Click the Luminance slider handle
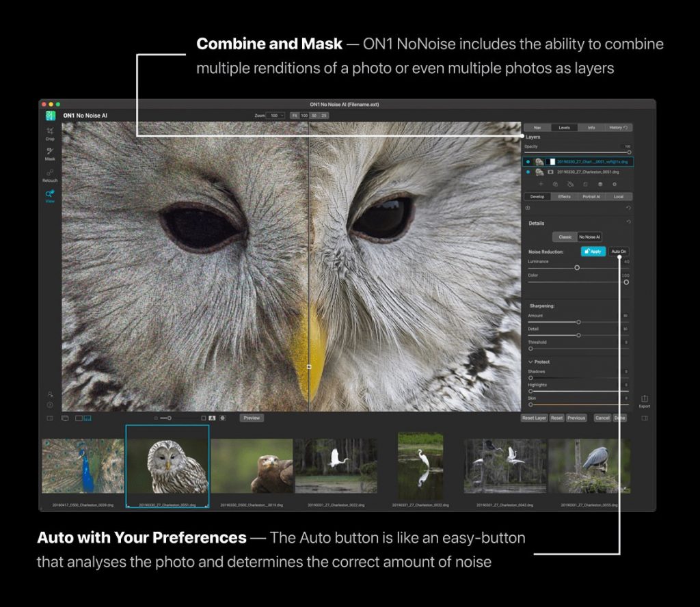 577,268
